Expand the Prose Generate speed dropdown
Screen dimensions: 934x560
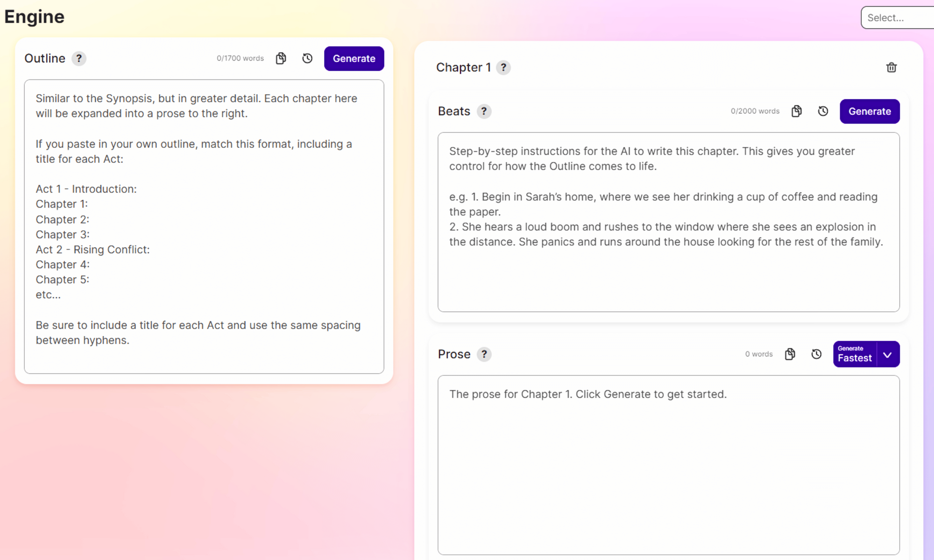coord(889,354)
